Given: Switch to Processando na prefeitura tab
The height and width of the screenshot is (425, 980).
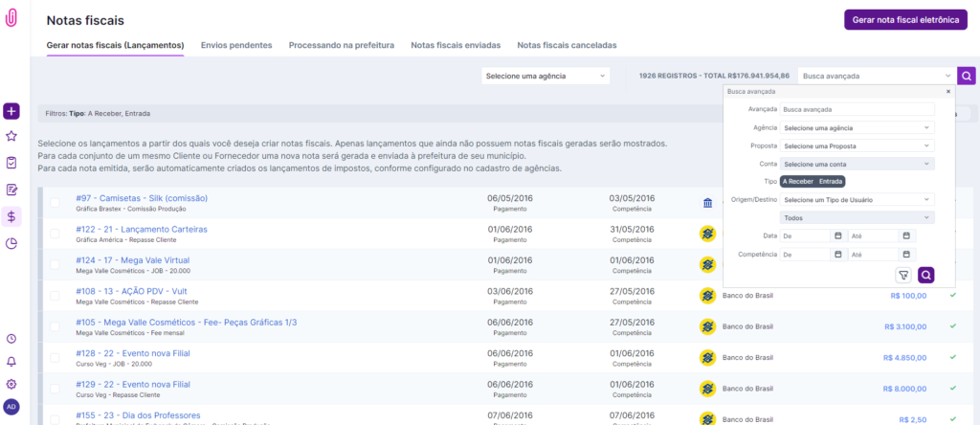Looking at the screenshot, I should [342, 46].
